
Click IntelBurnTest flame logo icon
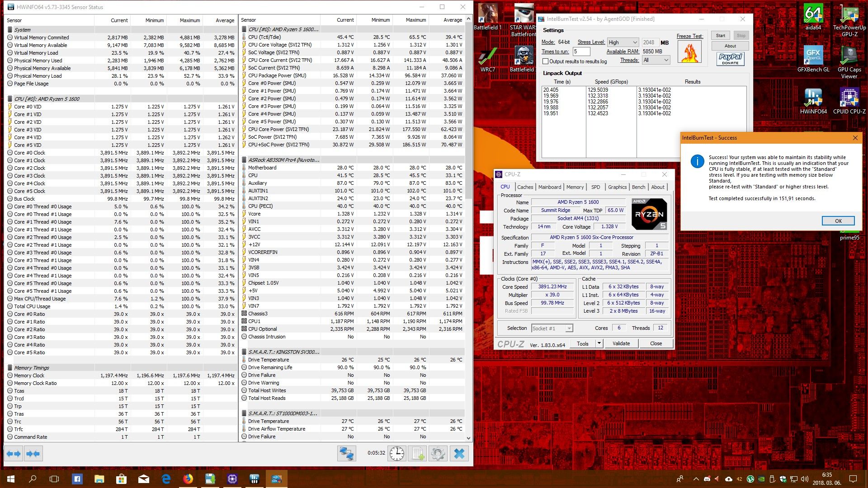coord(689,52)
